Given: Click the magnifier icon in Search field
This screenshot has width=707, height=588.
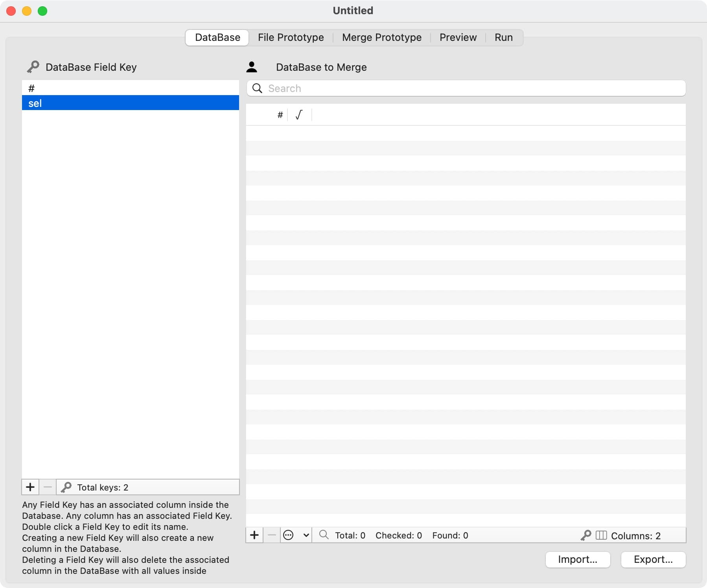Looking at the screenshot, I should tap(257, 88).
